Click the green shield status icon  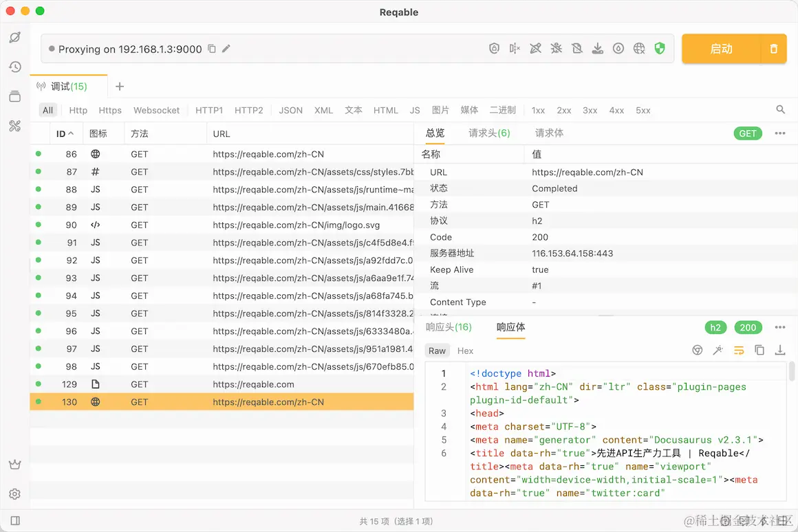point(660,48)
